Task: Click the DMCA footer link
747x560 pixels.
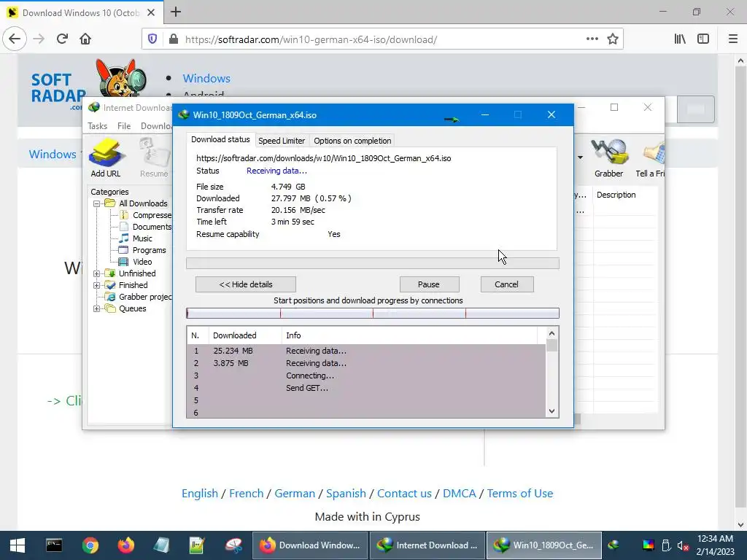Action: coord(460,494)
